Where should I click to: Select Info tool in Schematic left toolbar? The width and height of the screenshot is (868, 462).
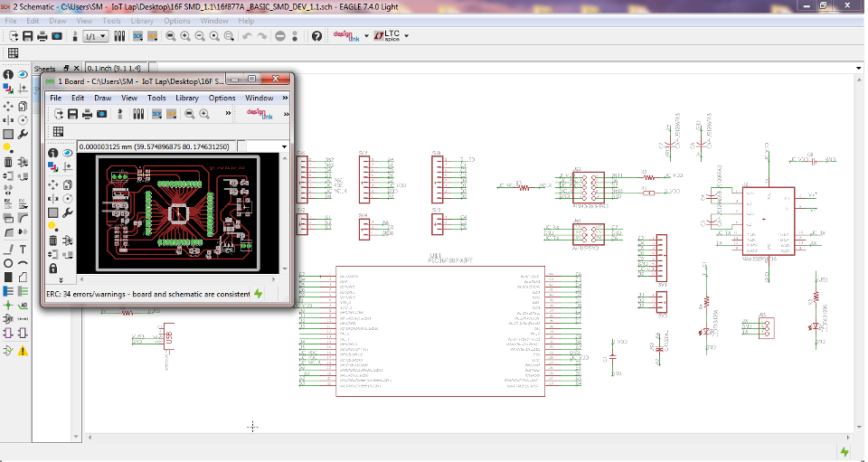coord(8,75)
